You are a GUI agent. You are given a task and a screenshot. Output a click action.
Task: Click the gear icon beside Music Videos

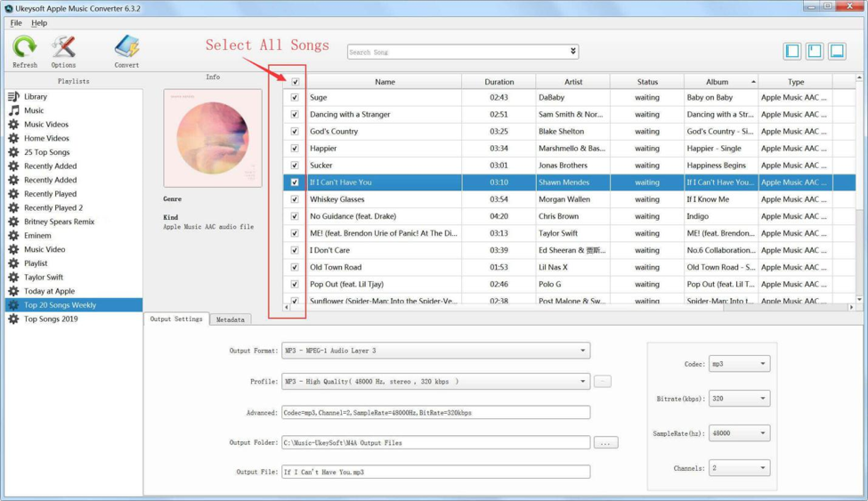coord(14,124)
